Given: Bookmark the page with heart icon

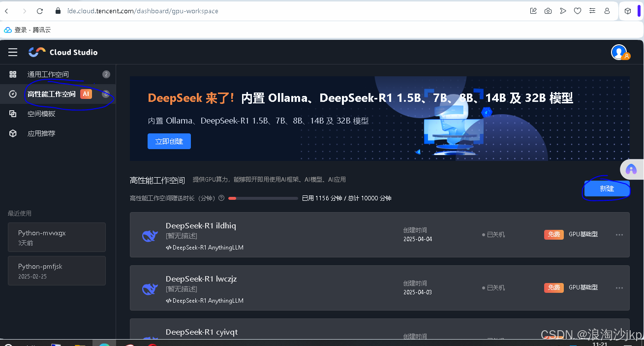Looking at the screenshot, I should [578, 11].
